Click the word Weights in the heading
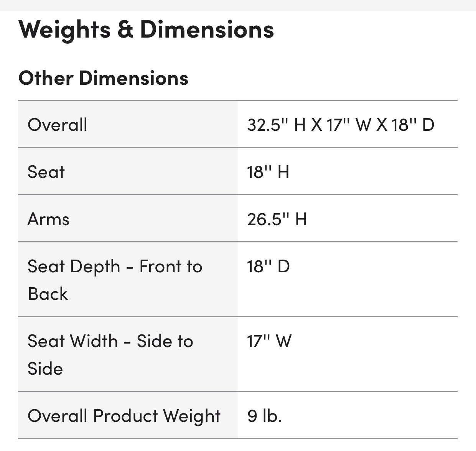The height and width of the screenshot is (451, 476). pyautogui.click(x=64, y=30)
